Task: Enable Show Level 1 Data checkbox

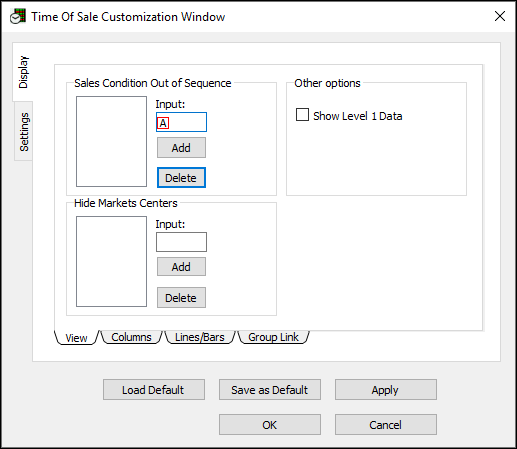Action: [x=302, y=115]
